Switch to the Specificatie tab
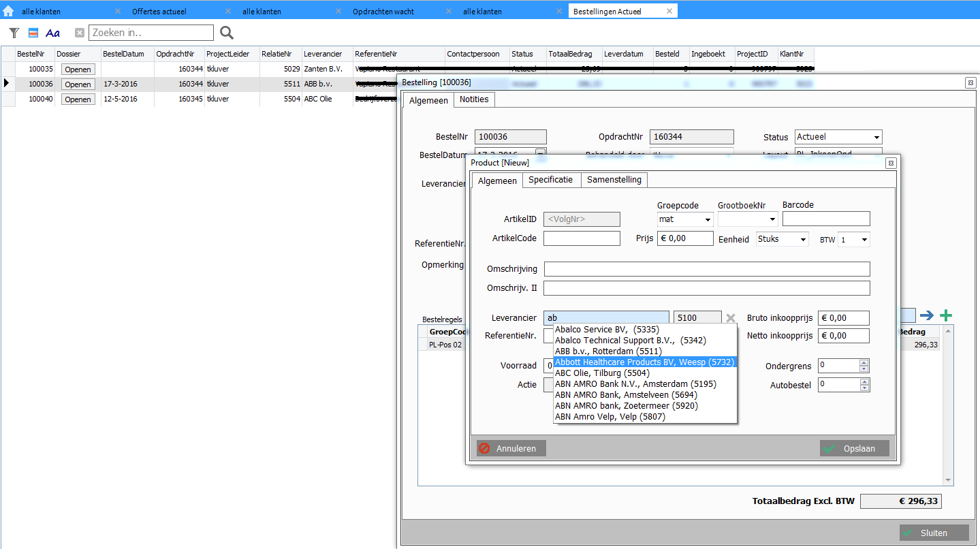The image size is (980, 549). click(x=550, y=180)
